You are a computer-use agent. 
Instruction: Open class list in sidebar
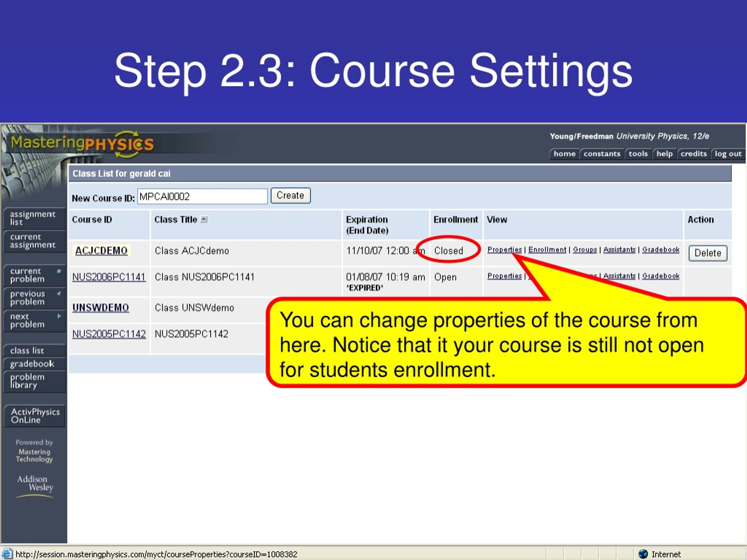tap(34, 351)
